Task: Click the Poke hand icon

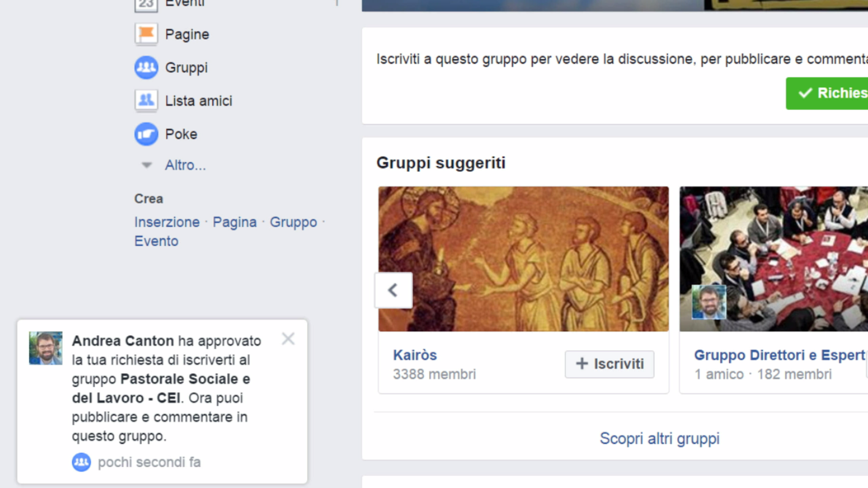Action: point(146,134)
